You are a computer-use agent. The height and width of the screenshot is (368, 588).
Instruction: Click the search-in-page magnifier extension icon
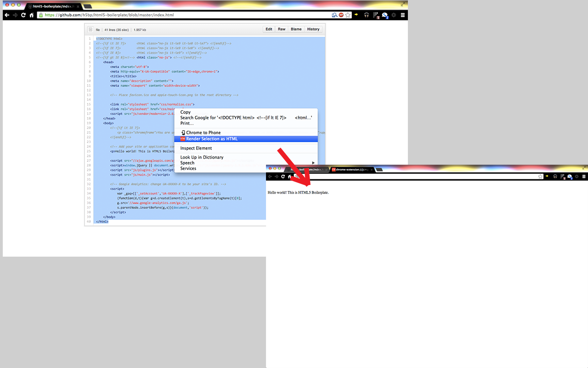click(334, 15)
